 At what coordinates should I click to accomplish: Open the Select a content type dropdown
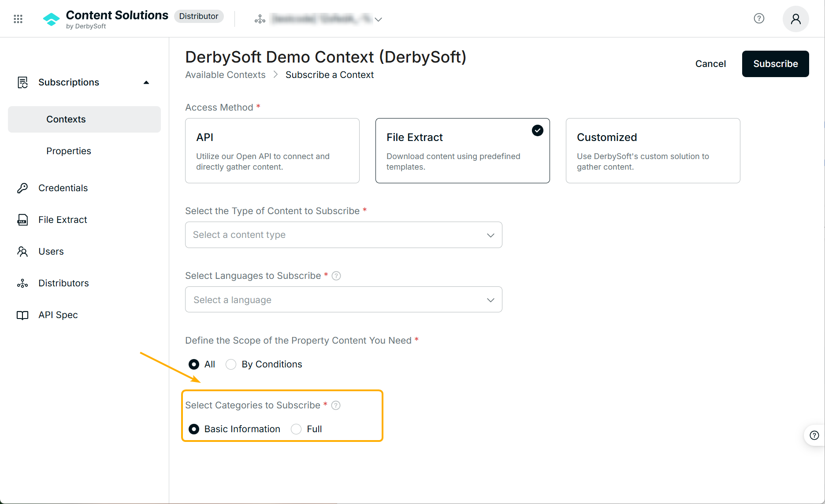(x=344, y=235)
